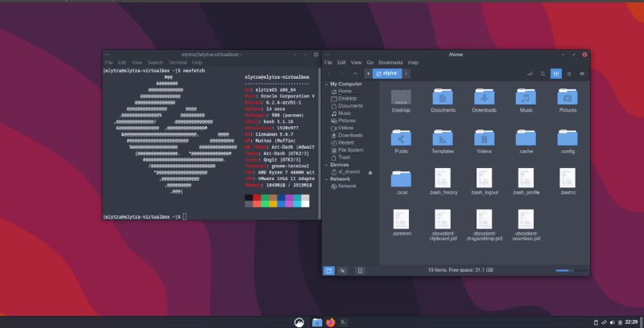This screenshot has height=328, width=644.
Task: Click the forward navigation arrow in file manager
Action: [x=342, y=74]
